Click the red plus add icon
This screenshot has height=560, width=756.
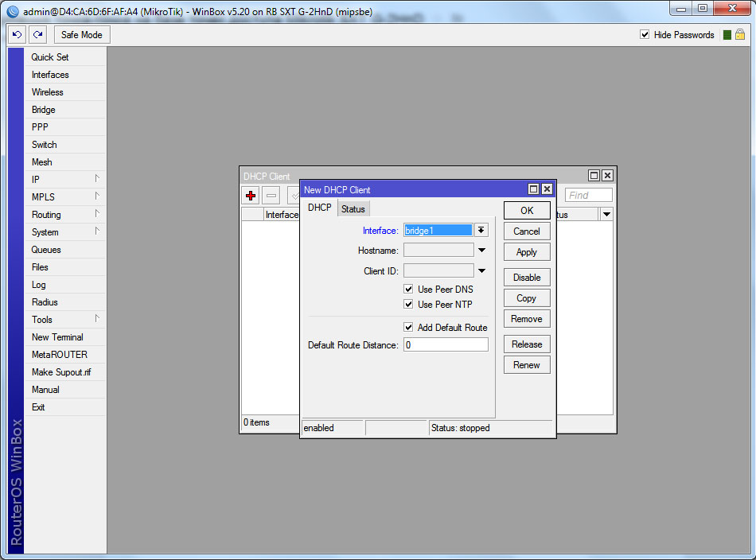(251, 196)
